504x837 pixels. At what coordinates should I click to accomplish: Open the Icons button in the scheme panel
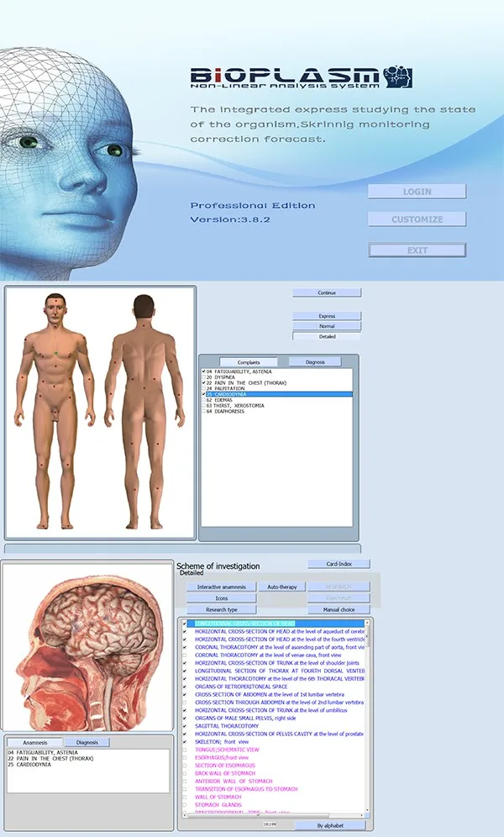221,598
